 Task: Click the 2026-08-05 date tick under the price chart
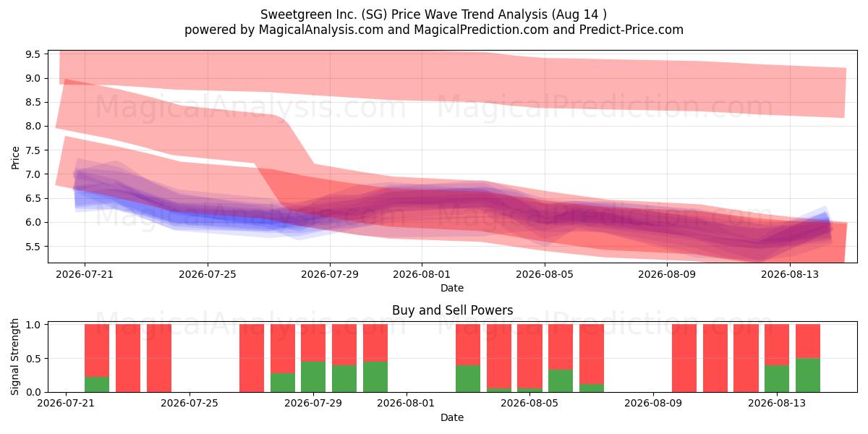pyautogui.click(x=545, y=274)
